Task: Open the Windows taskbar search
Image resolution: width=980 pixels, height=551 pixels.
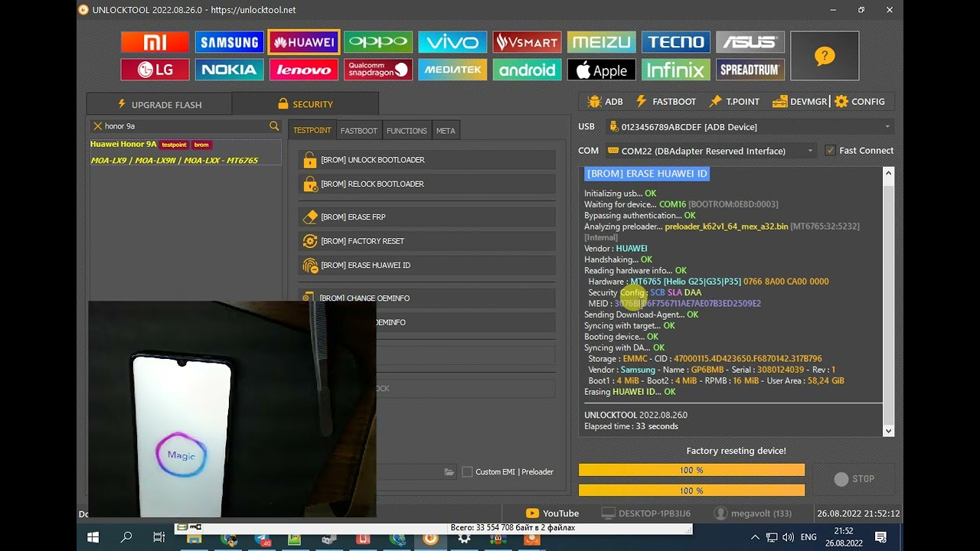Action: [126, 537]
